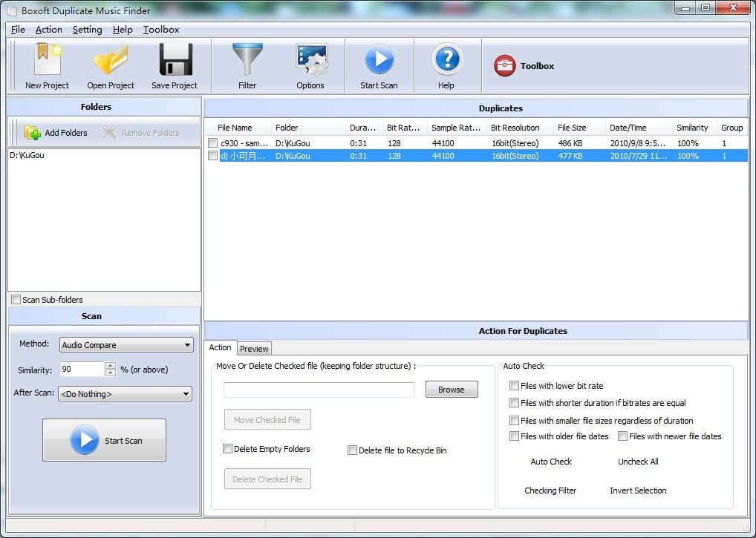This screenshot has width=756, height=538.
Task: Click the Similarity value field showing 90
Action: pyautogui.click(x=82, y=370)
